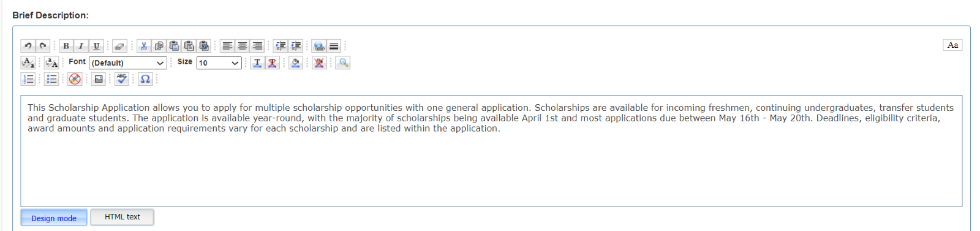The width and height of the screenshot is (980, 231).
Task: Open the Size 10 dropdown
Action: [219, 62]
